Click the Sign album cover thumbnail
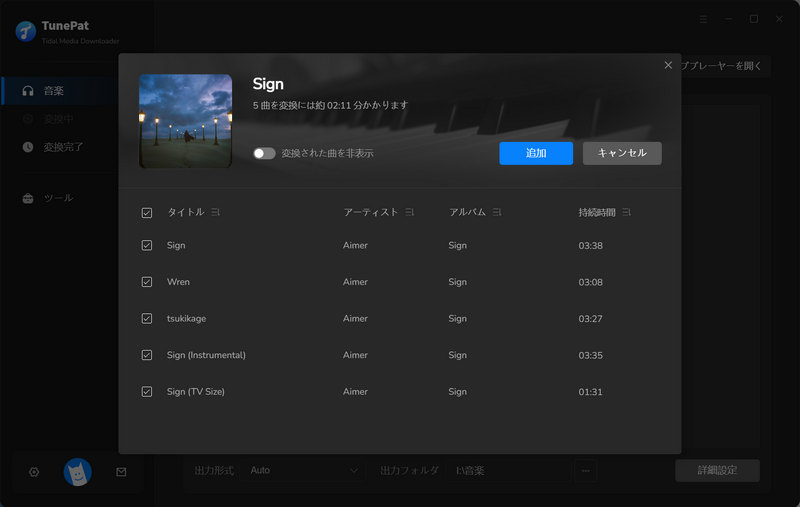 pyautogui.click(x=186, y=121)
